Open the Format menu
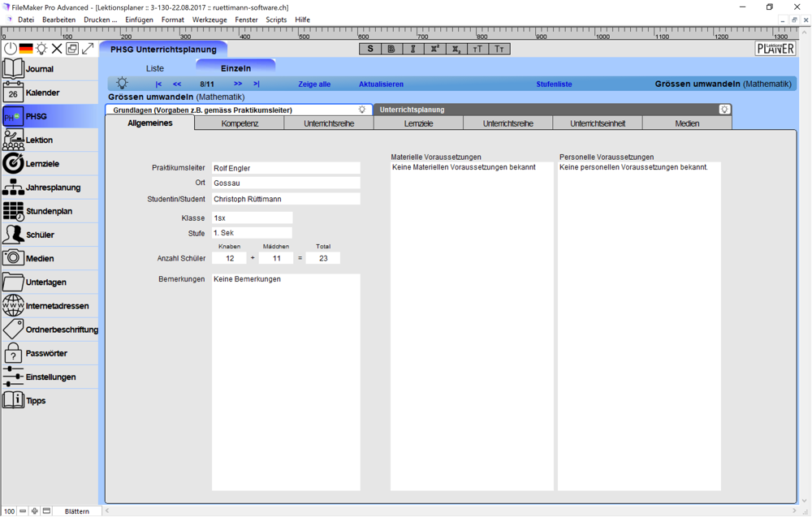 (173, 19)
